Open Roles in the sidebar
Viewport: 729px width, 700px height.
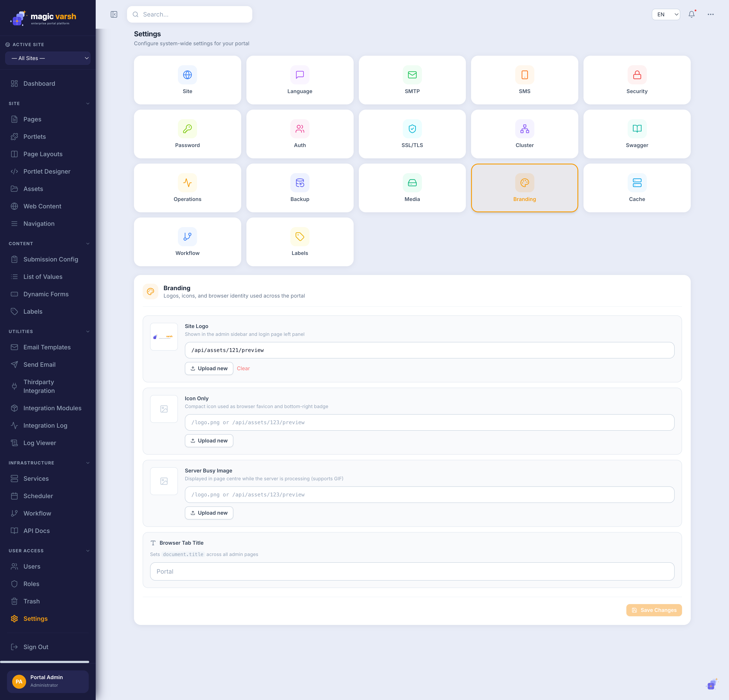click(48, 584)
